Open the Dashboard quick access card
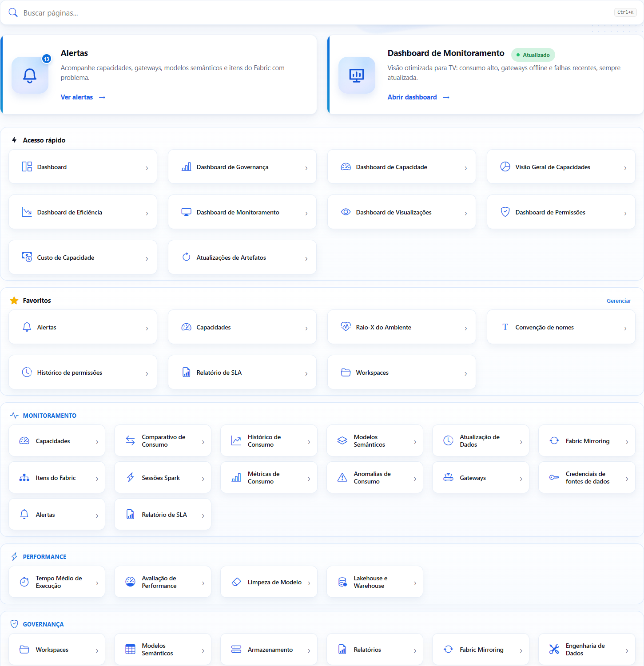The height and width of the screenshot is (666, 644). [x=83, y=166]
